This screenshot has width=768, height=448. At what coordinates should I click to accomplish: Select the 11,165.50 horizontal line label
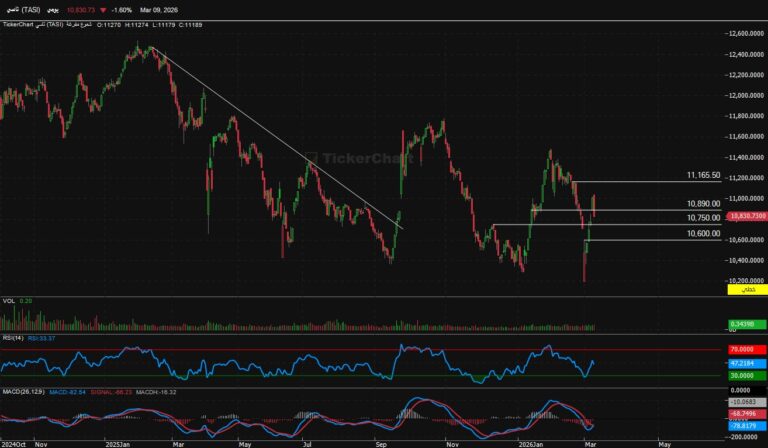[703, 175]
